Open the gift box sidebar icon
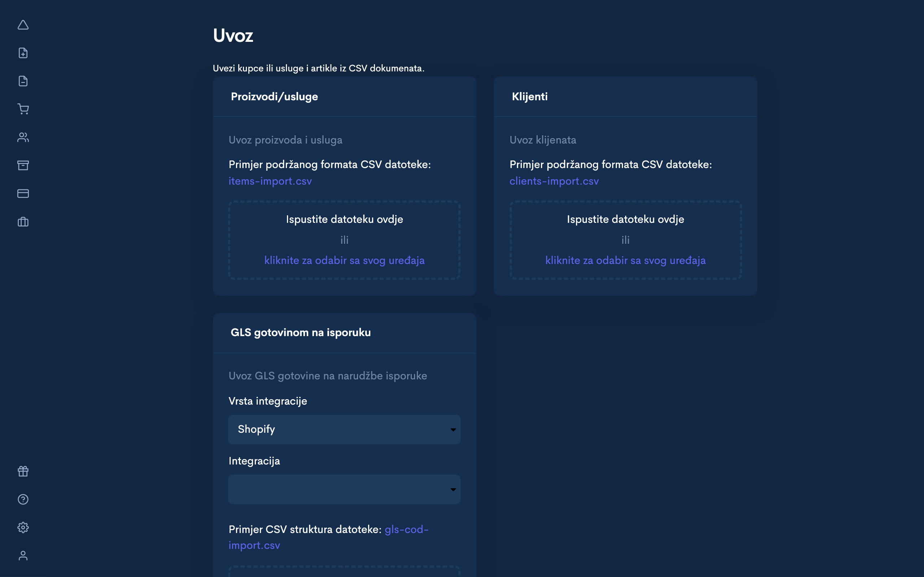This screenshot has width=924, height=577. click(23, 471)
